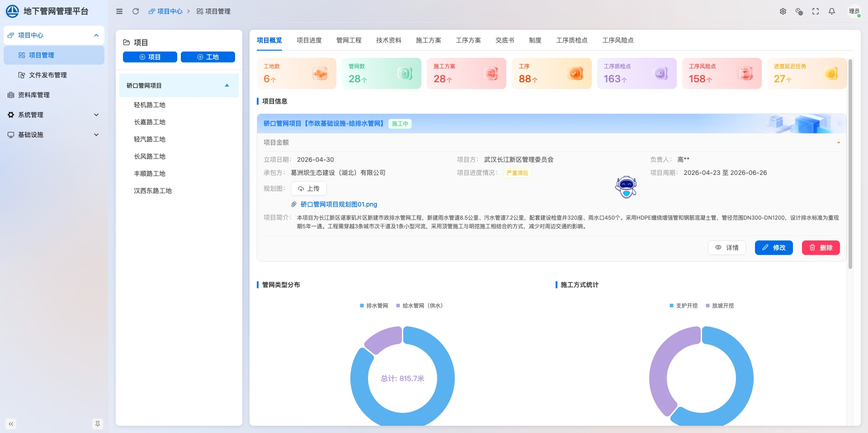Viewport: 868px width, 433px height.
Task: Open the notifications bell
Action: (832, 11)
